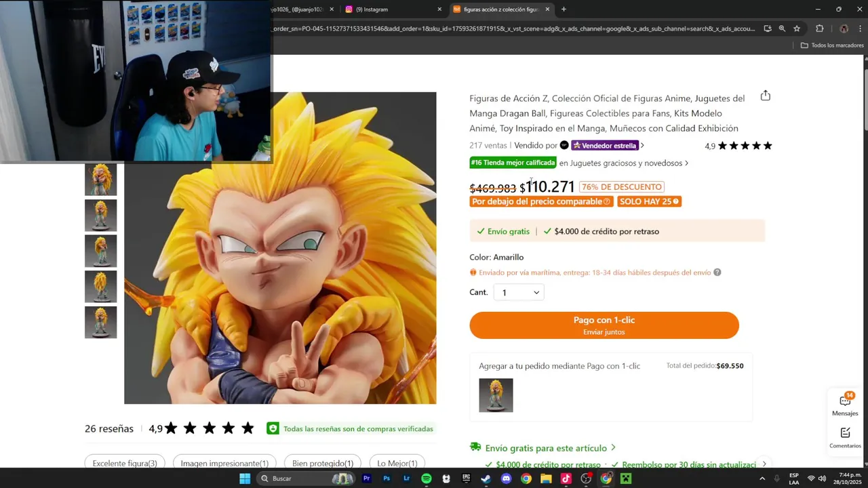Image resolution: width=868 pixels, height=488 pixels.
Task: Close the Instagram tab
Action: [x=439, y=9]
